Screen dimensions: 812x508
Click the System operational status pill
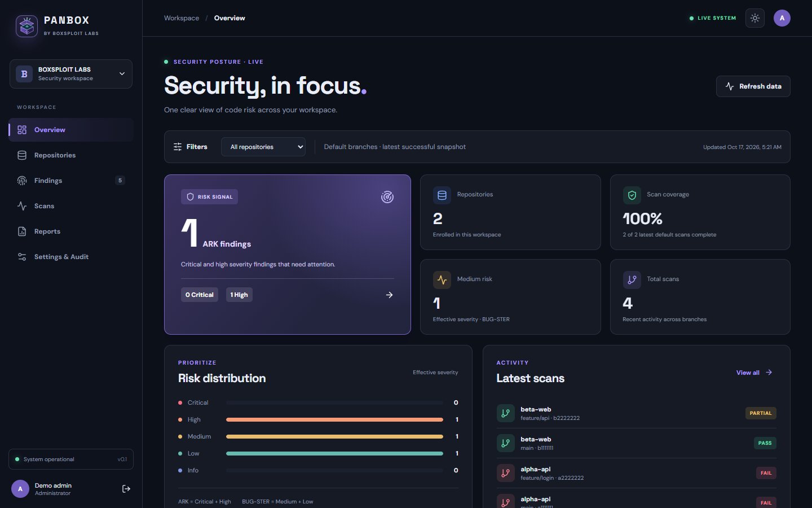click(71, 459)
